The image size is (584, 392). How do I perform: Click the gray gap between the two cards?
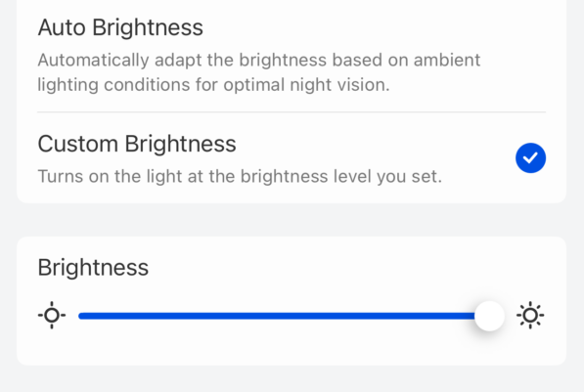click(x=292, y=220)
